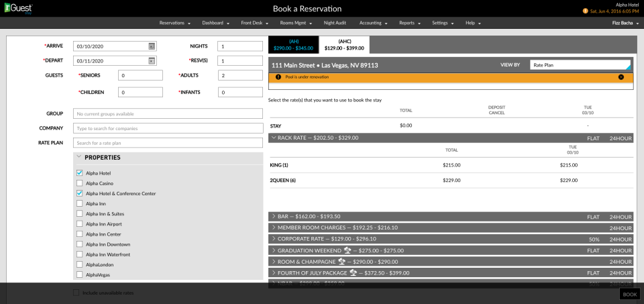Click the 111 Main Street address heading

(x=325, y=65)
